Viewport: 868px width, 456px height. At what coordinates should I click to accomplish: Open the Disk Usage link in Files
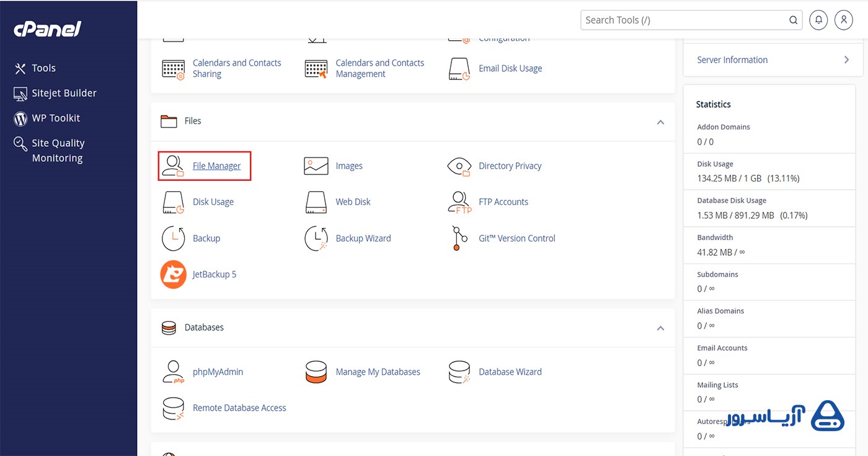(213, 202)
